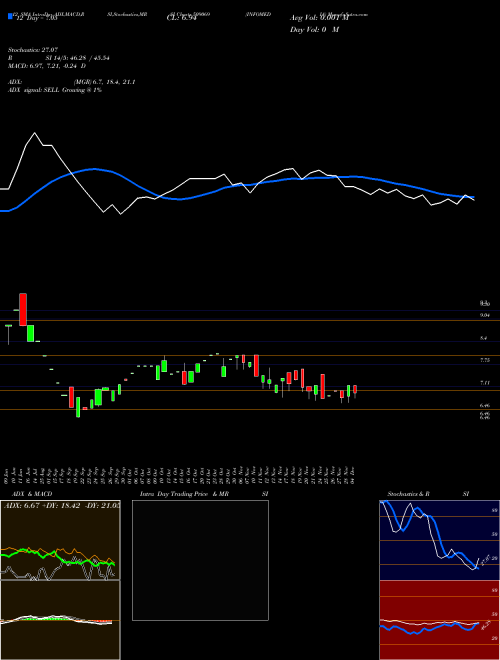Viewport: 500px width, 660px height.
Task: Open the red RSI mini chart
Action: click(x=439, y=620)
